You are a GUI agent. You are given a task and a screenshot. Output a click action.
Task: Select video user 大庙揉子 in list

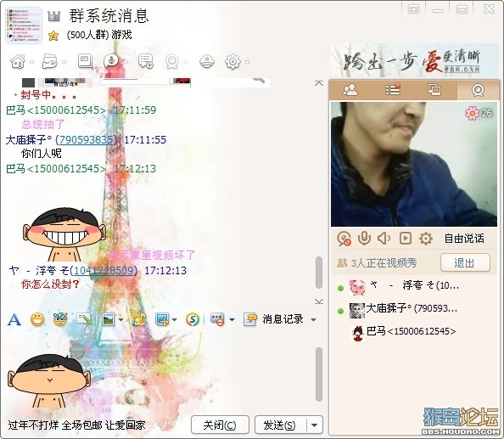coord(413,309)
